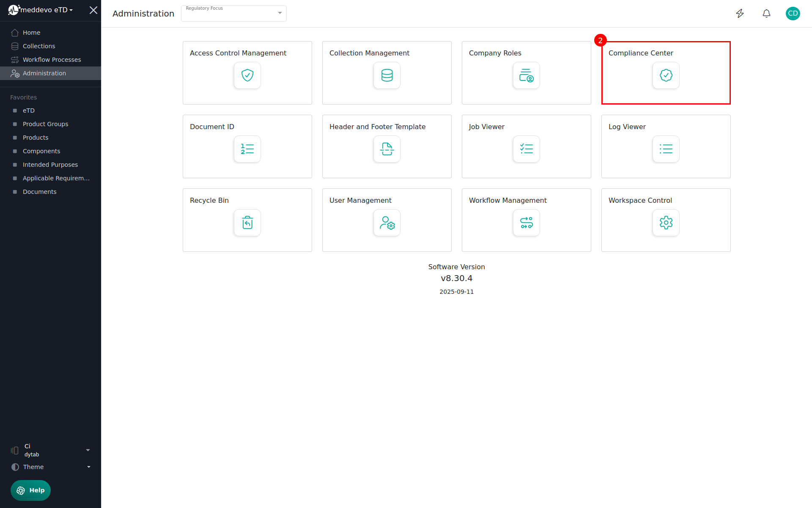Open Product Groups favorite link
The width and height of the screenshot is (812, 508).
point(45,124)
